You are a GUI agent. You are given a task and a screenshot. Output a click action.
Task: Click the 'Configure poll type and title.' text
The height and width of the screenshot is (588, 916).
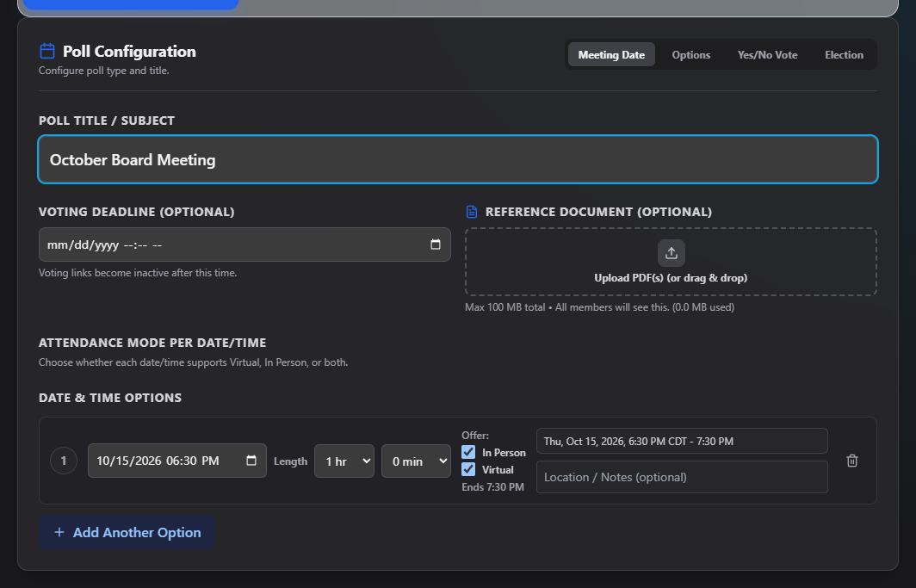tap(104, 70)
